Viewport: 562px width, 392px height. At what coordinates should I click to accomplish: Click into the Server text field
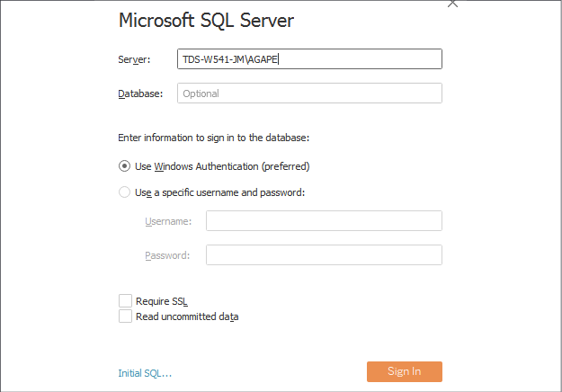(309, 58)
